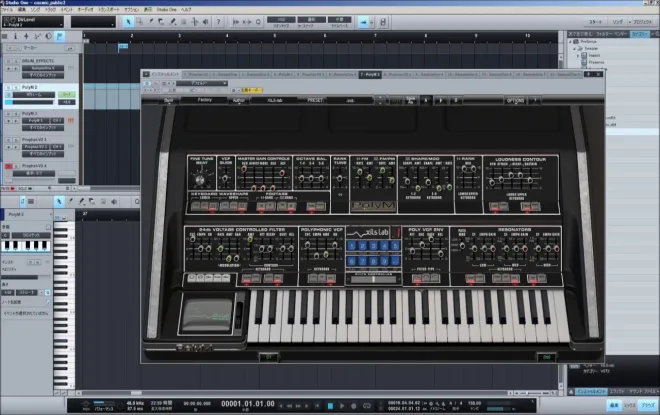Mute the PolyM 2 track
The height and width of the screenshot is (415, 660).
[x=9, y=88]
